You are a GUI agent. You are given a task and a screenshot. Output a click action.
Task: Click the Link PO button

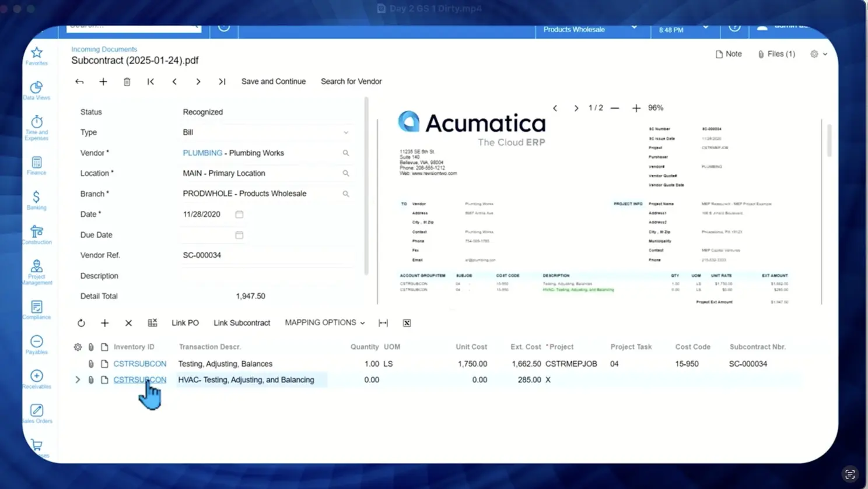[185, 323]
